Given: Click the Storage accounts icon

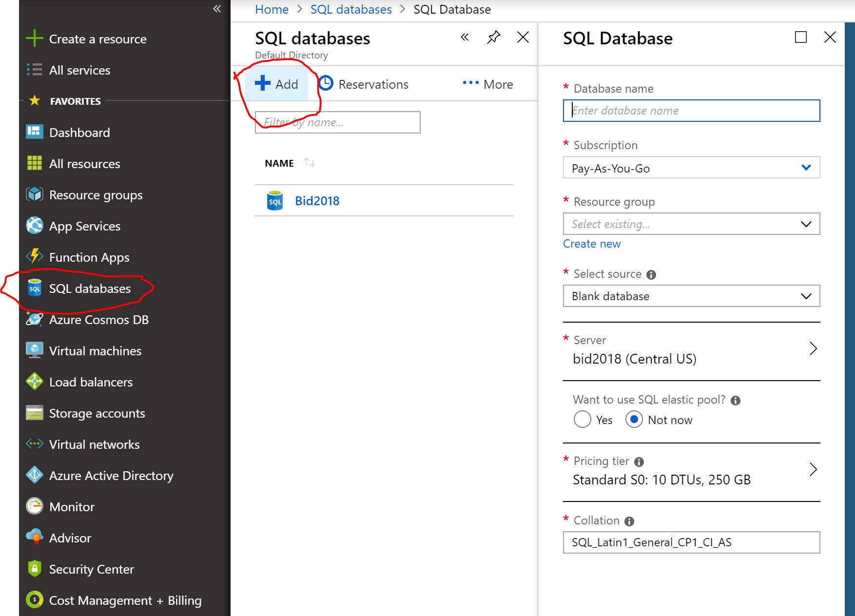Looking at the screenshot, I should (x=35, y=413).
